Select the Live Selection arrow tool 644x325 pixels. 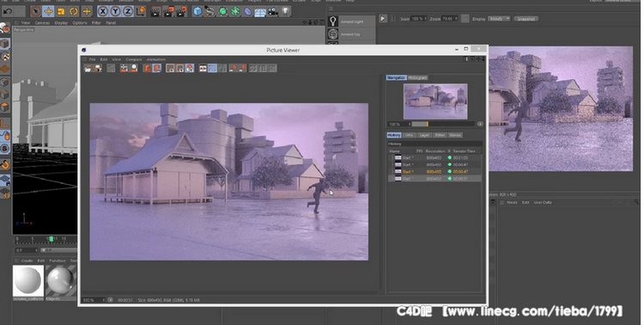(36, 11)
